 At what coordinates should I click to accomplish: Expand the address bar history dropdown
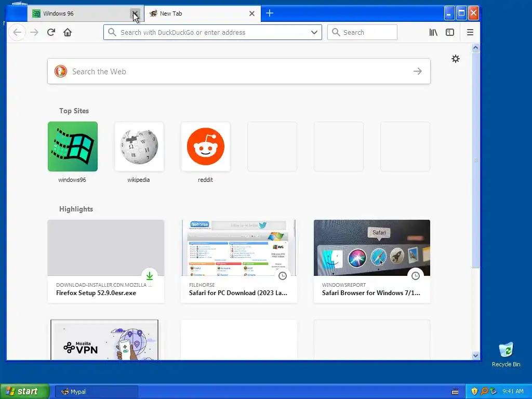pyautogui.click(x=314, y=32)
